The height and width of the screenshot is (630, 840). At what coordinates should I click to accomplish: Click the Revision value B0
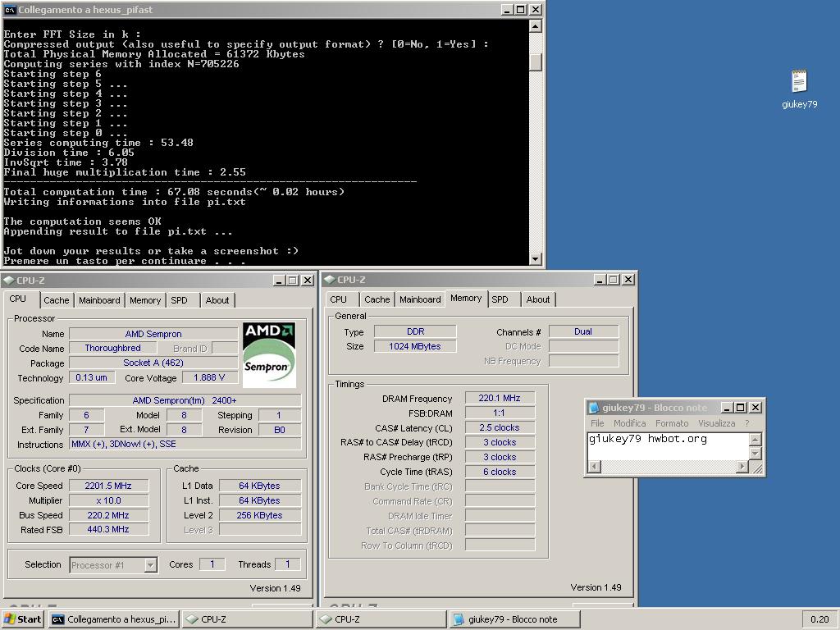tap(280, 430)
